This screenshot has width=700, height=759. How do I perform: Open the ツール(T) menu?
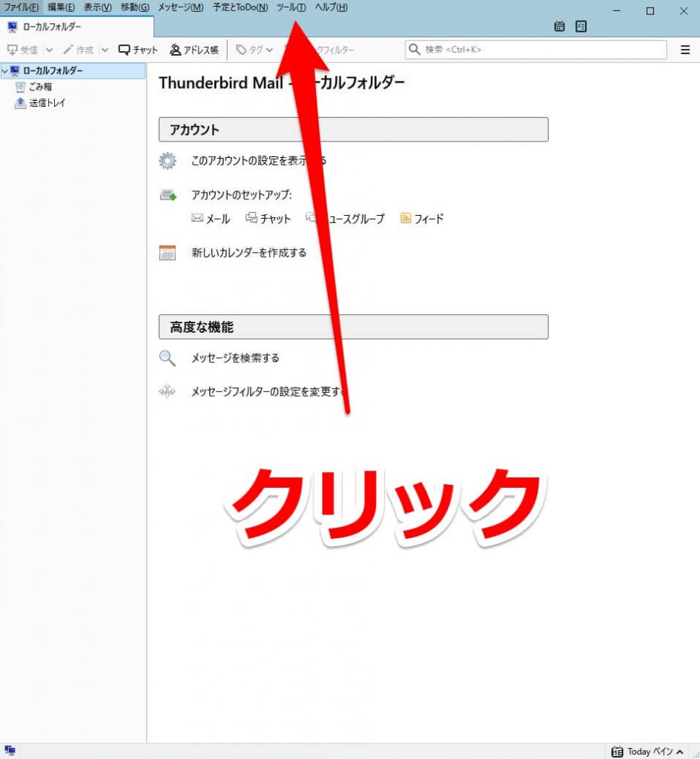[x=291, y=7]
